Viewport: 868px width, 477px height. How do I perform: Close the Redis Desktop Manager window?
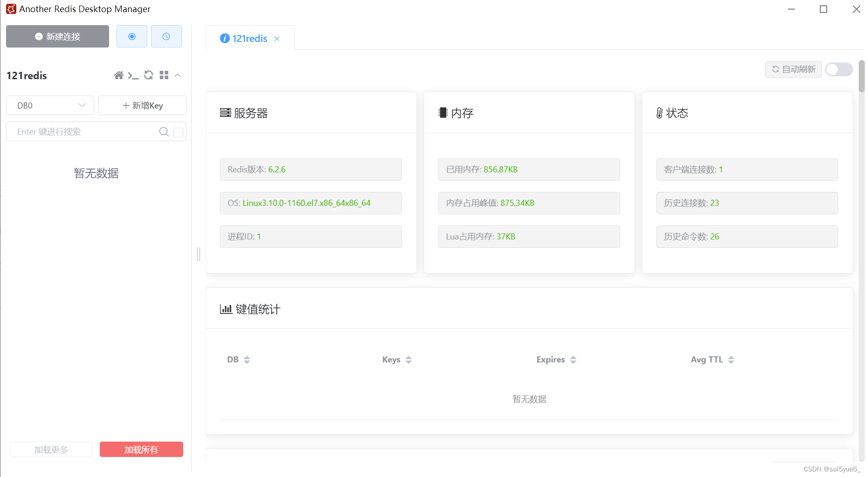tap(856, 9)
